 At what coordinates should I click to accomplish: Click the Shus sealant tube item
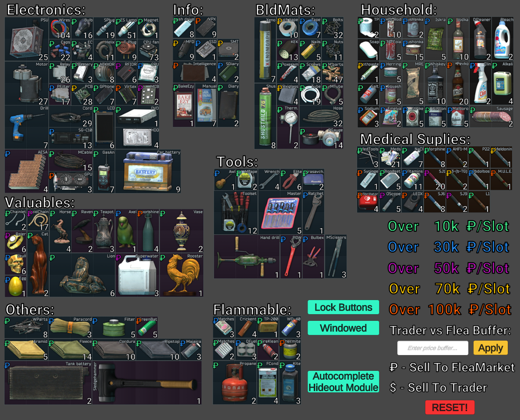click(266, 116)
